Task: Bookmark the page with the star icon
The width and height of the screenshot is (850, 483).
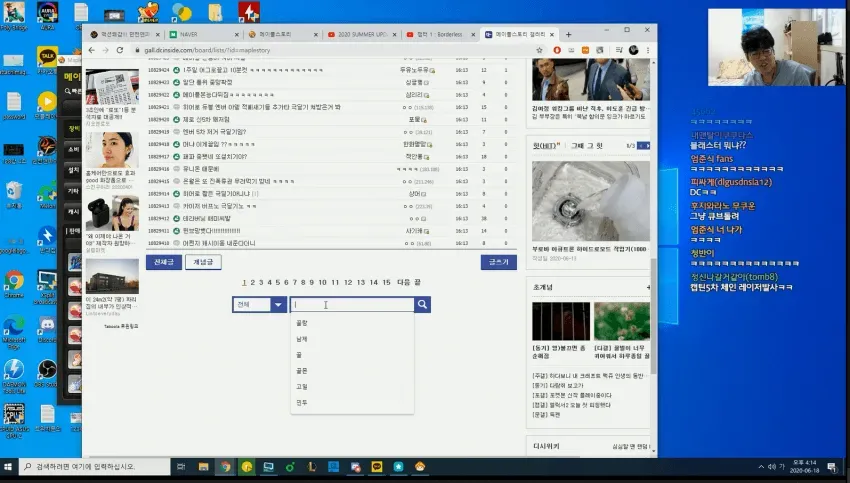Action: click(539, 50)
